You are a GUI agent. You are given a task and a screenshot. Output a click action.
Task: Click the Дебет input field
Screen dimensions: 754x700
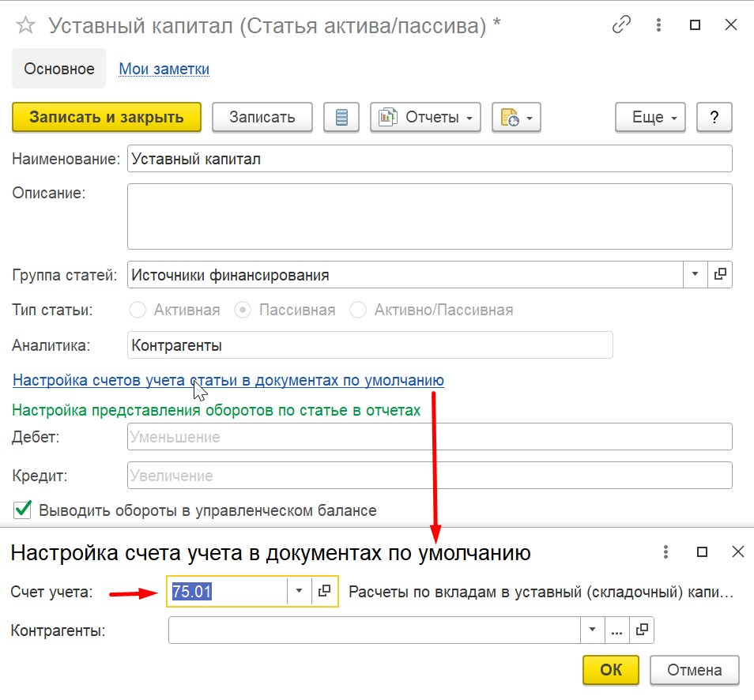pyautogui.click(x=429, y=437)
